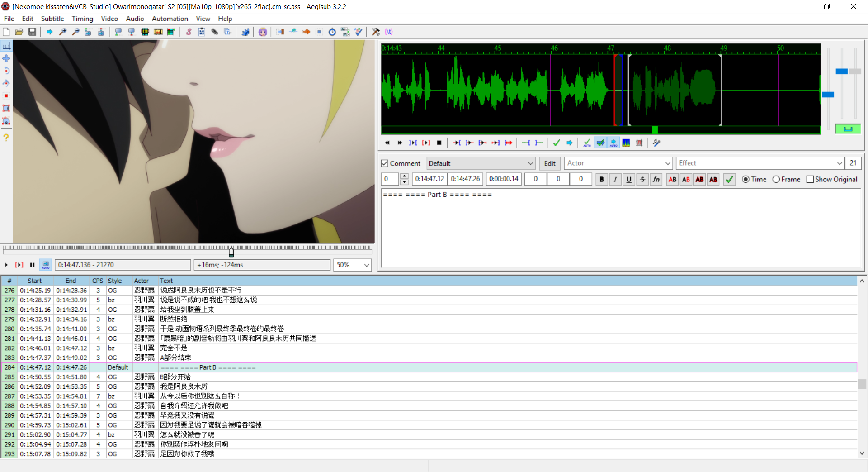
Task: Save the subtitles with floppy icon
Action: [32, 32]
